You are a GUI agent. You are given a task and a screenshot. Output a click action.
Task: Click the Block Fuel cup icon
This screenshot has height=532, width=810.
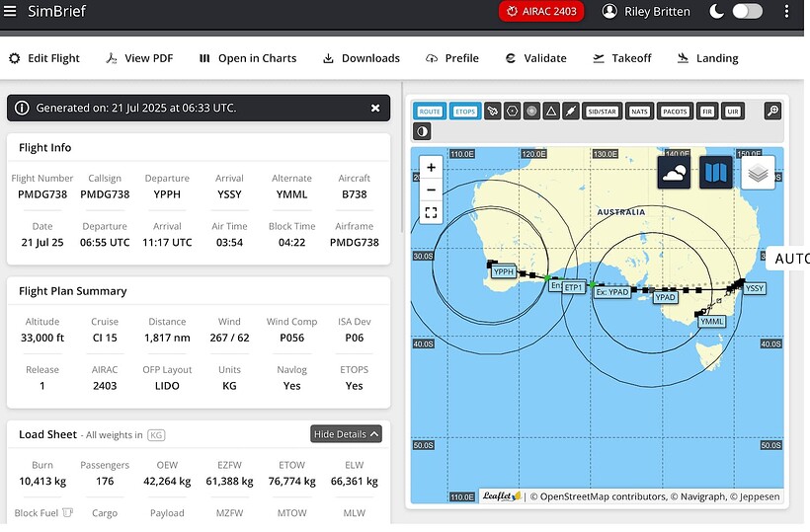click(68, 513)
